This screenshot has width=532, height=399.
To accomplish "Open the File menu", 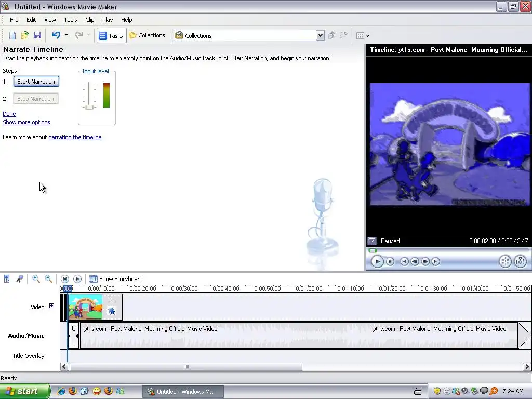I will click(x=14, y=20).
